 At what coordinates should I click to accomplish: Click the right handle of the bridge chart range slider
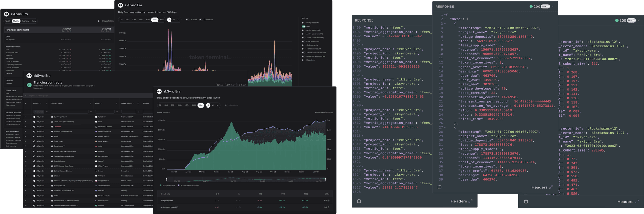click(326, 179)
